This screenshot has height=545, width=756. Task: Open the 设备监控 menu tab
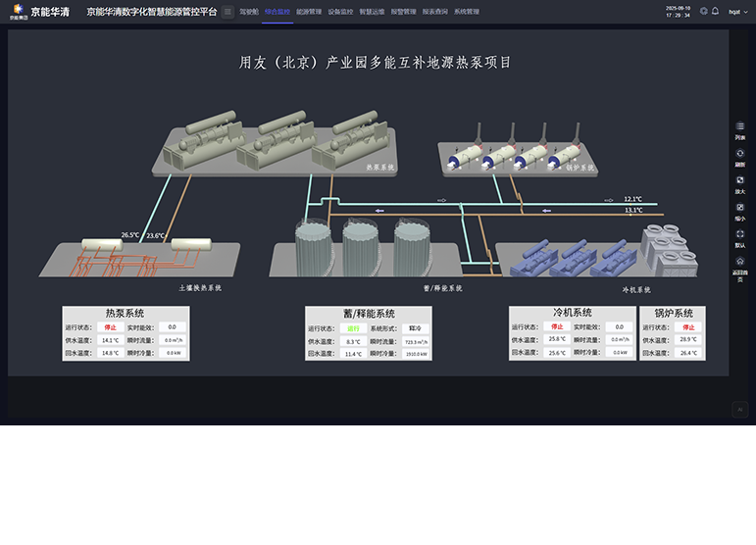point(340,12)
